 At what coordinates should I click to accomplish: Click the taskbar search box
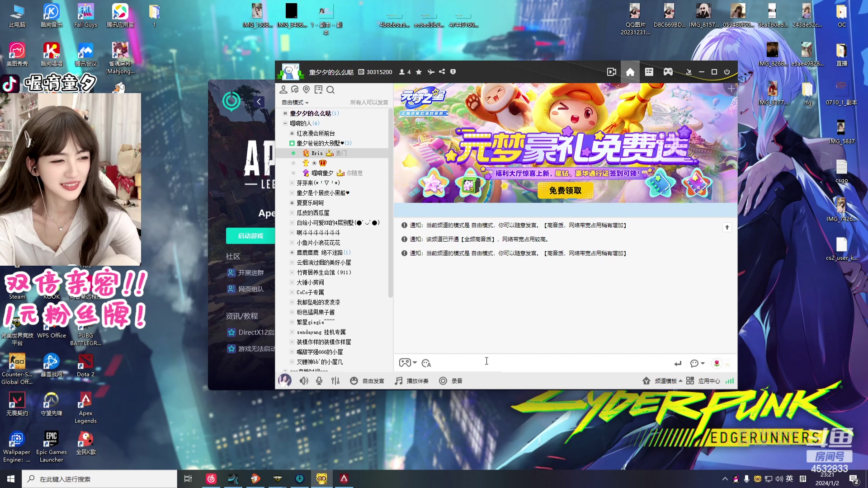(x=99, y=479)
